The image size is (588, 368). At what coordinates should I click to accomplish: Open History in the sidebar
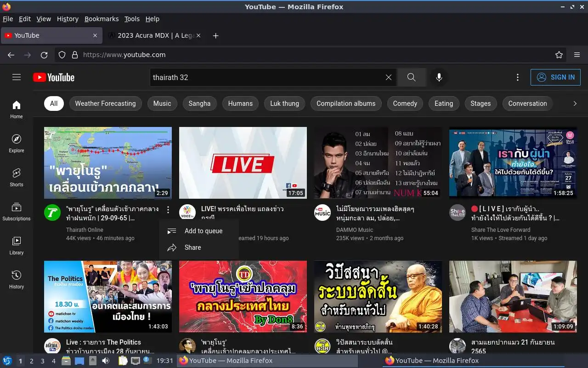coord(17,280)
